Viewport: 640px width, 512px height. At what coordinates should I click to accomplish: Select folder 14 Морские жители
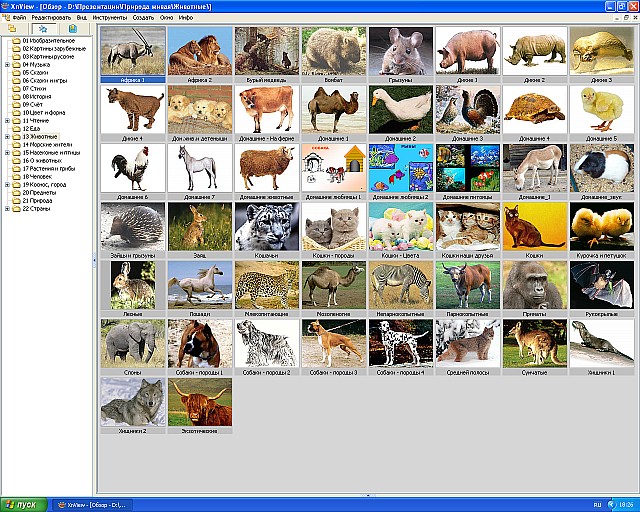click(x=47, y=145)
